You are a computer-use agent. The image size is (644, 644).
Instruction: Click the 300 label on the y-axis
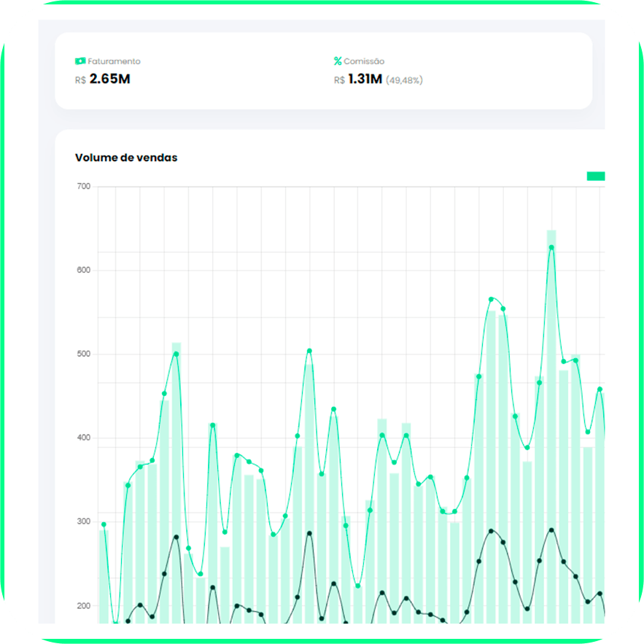click(83, 522)
